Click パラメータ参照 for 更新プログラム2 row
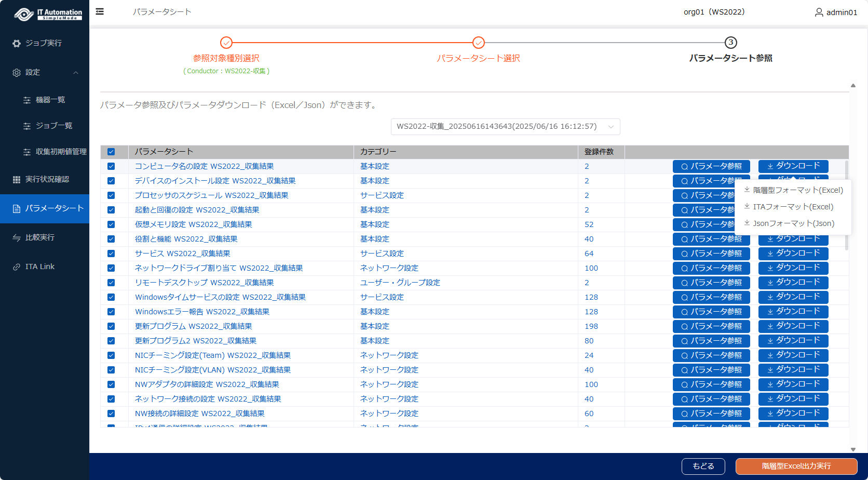The height and width of the screenshot is (480, 868). pos(711,341)
